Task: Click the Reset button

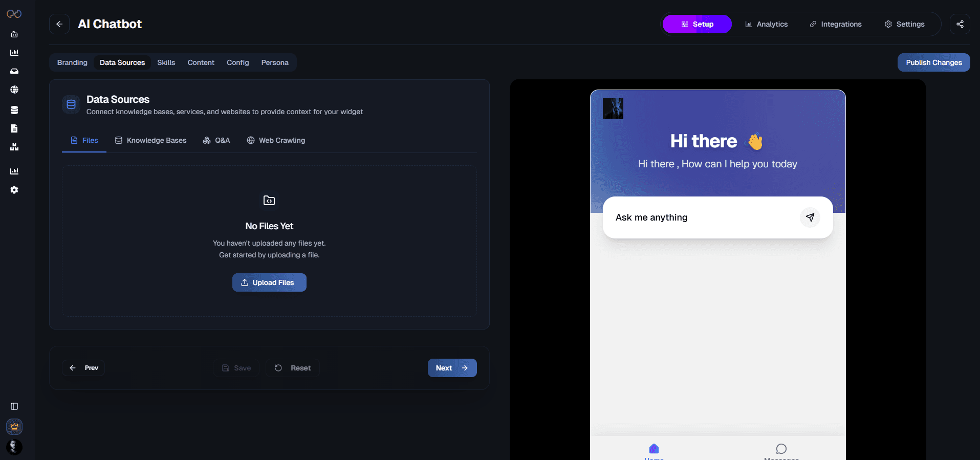Action: (293, 368)
